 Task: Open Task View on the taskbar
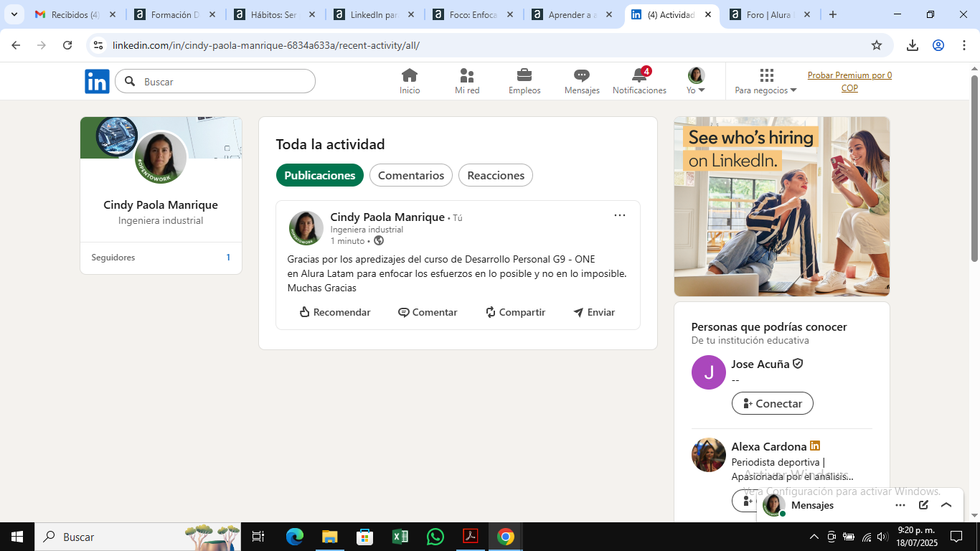(x=258, y=537)
